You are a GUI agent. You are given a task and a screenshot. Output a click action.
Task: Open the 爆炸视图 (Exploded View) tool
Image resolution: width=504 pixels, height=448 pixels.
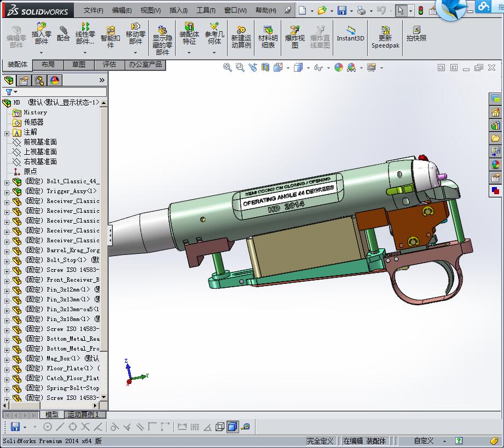pyautogui.click(x=294, y=37)
